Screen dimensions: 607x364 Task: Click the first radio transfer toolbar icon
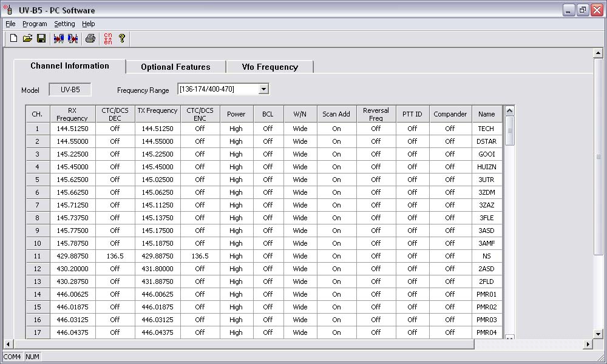coord(59,39)
